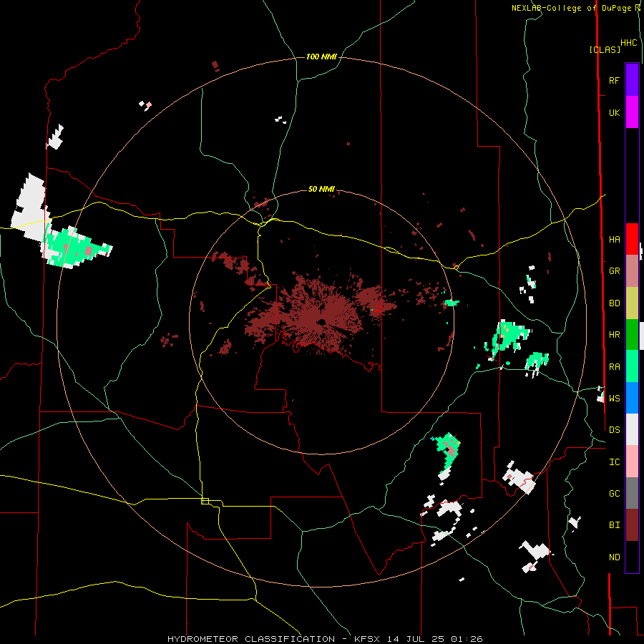Click the 100 NMI range ring label
644x644 pixels.
[x=321, y=57]
